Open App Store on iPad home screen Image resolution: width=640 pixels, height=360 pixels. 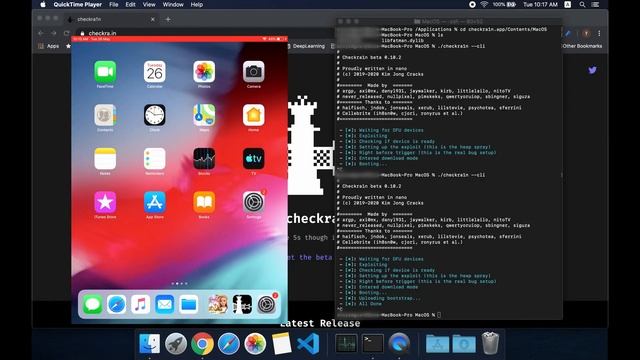(x=155, y=202)
